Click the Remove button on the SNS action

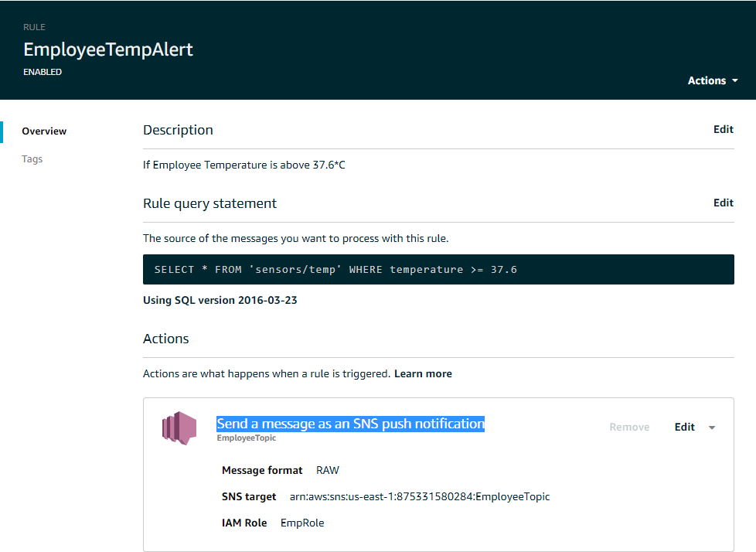[x=628, y=427]
